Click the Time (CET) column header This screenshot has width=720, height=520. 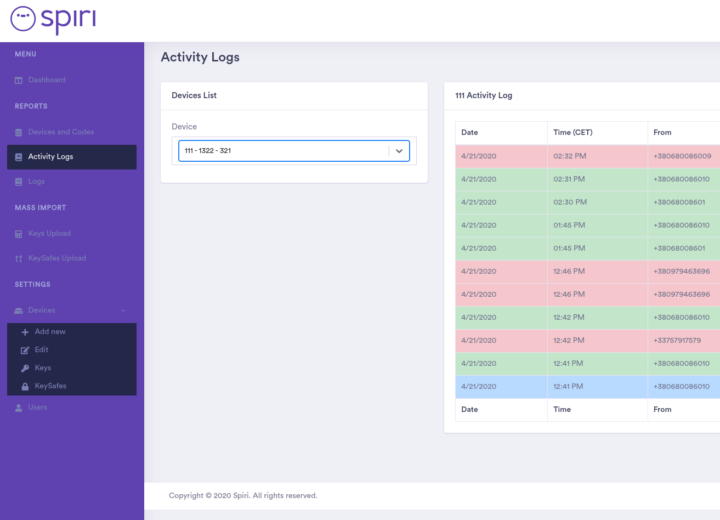pos(572,133)
